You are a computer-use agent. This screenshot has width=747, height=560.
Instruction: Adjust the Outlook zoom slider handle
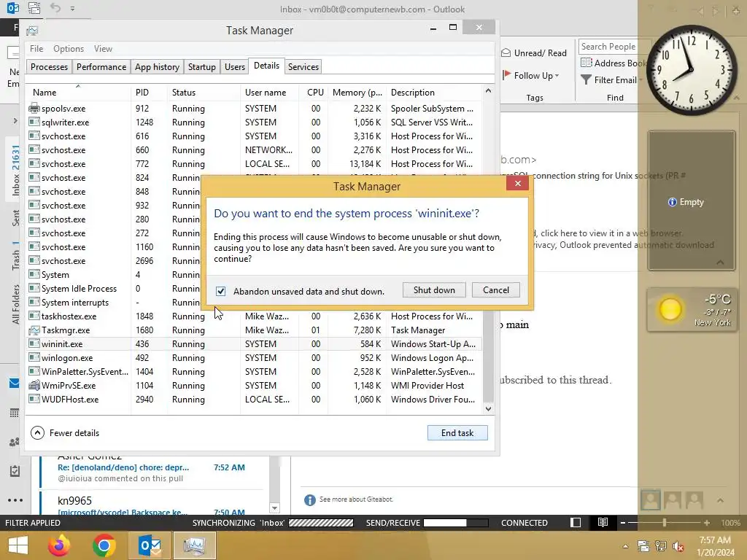coord(664,522)
